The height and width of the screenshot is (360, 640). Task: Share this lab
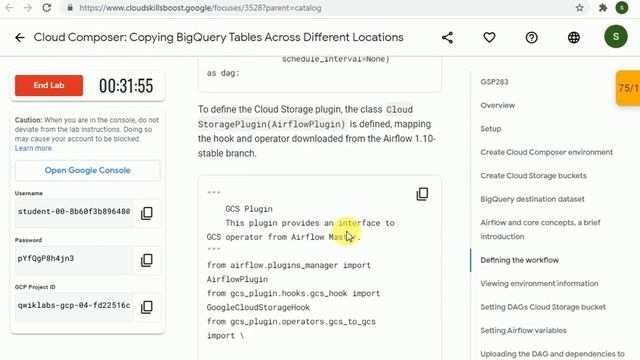click(447, 38)
